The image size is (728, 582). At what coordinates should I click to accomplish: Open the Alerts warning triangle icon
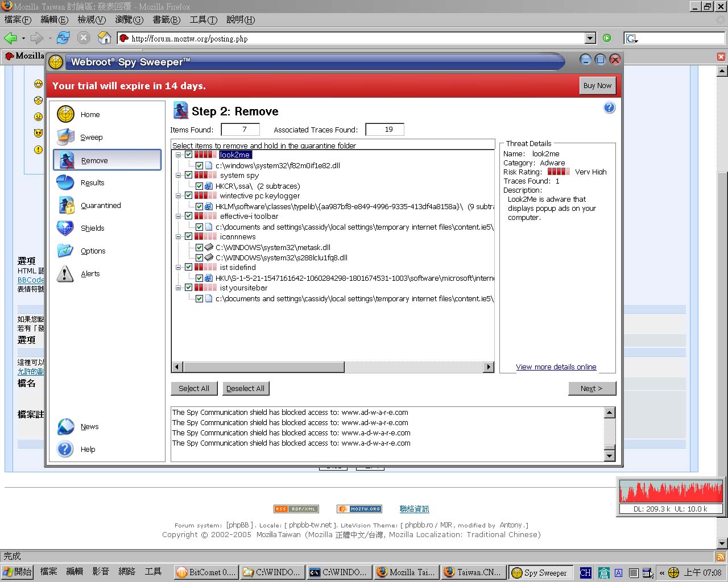65,274
